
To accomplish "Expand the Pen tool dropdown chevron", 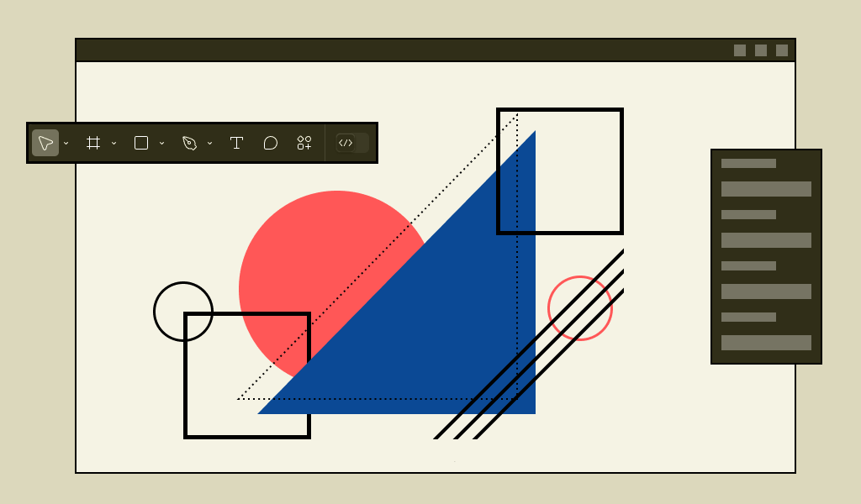I will [209, 143].
